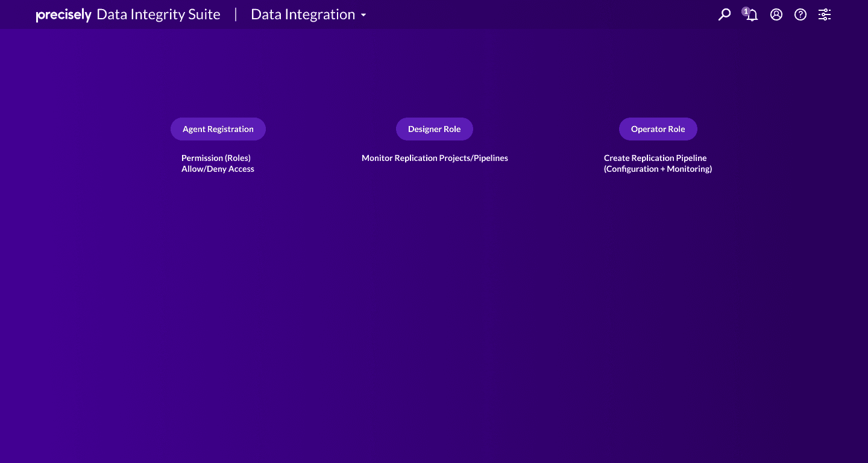The width and height of the screenshot is (868, 463).
Task: Click the Precisely Data Integrity Suite logo
Action: point(128,14)
